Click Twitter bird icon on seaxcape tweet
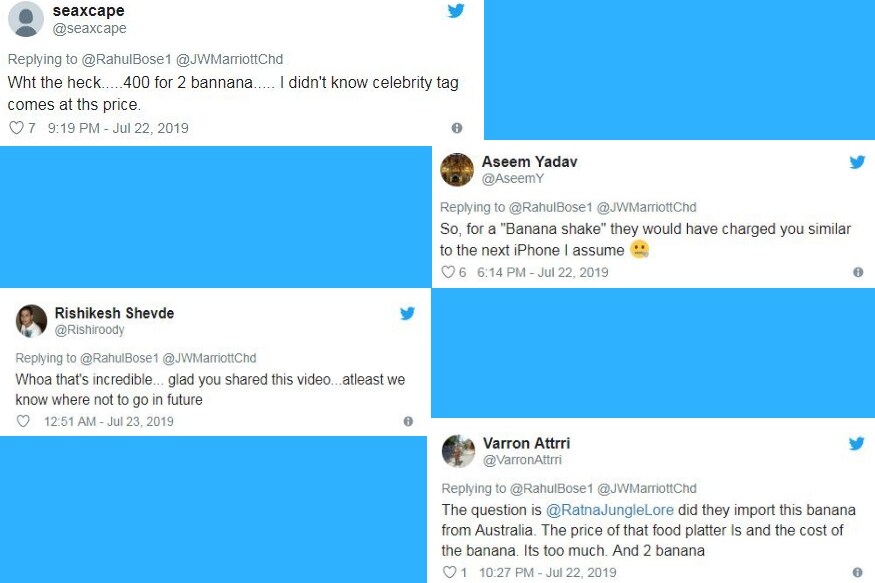This screenshot has height=583, width=875. coord(456,11)
